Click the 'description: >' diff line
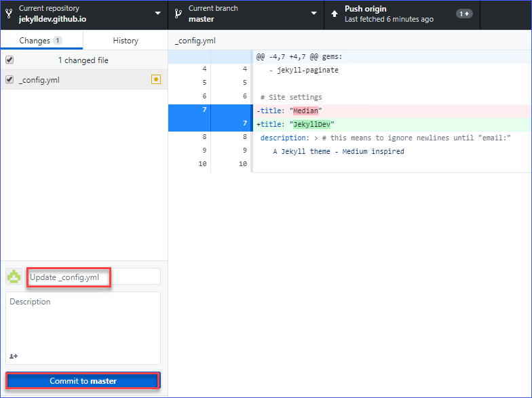Image resolution: width=532 pixels, height=398 pixels. tap(392, 138)
